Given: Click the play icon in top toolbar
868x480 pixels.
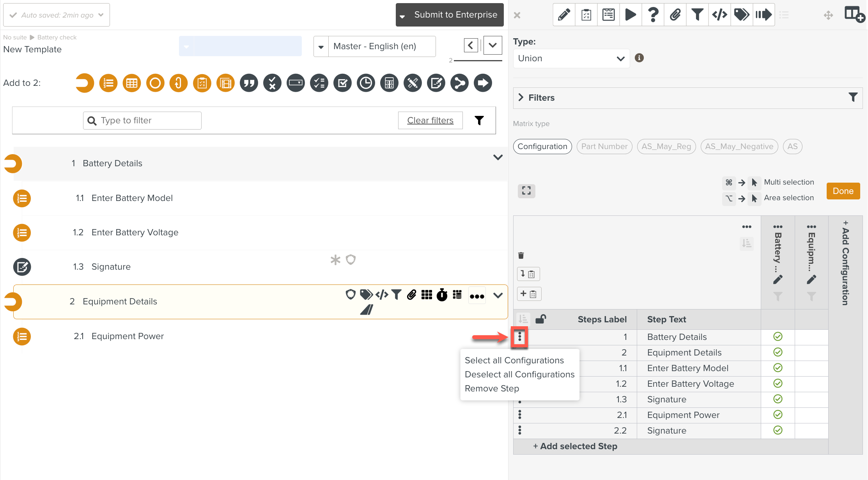Looking at the screenshot, I should point(631,15).
